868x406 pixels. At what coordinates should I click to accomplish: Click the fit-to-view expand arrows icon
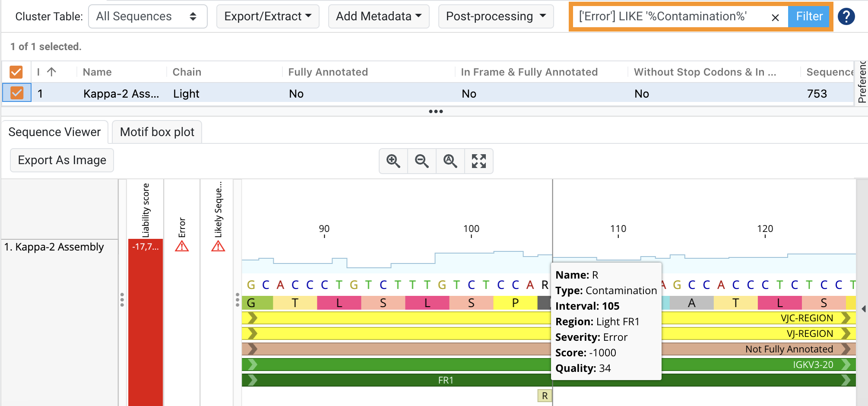tap(479, 161)
